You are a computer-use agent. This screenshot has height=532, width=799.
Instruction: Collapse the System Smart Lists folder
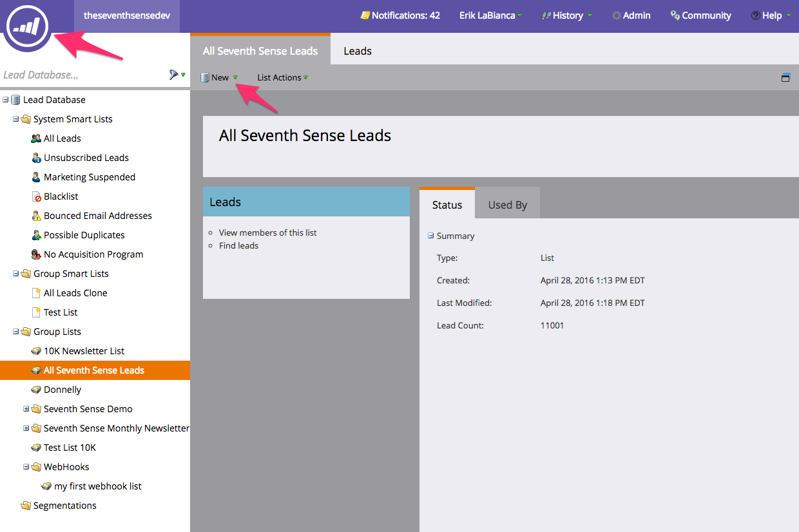point(16,119)
